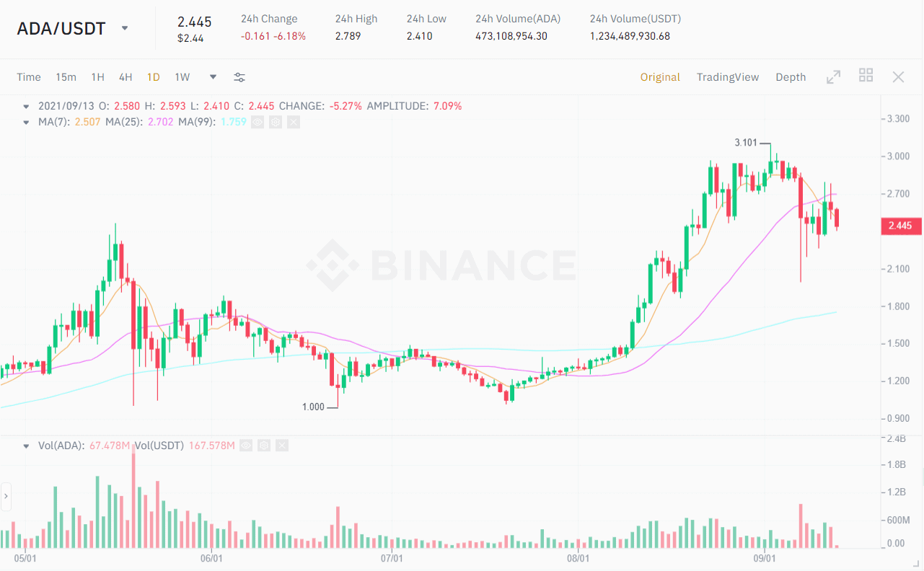Viewport: 924px width, 571px height.
Task: Open the multi-chart grid layout icon
Action: (866, 75)
